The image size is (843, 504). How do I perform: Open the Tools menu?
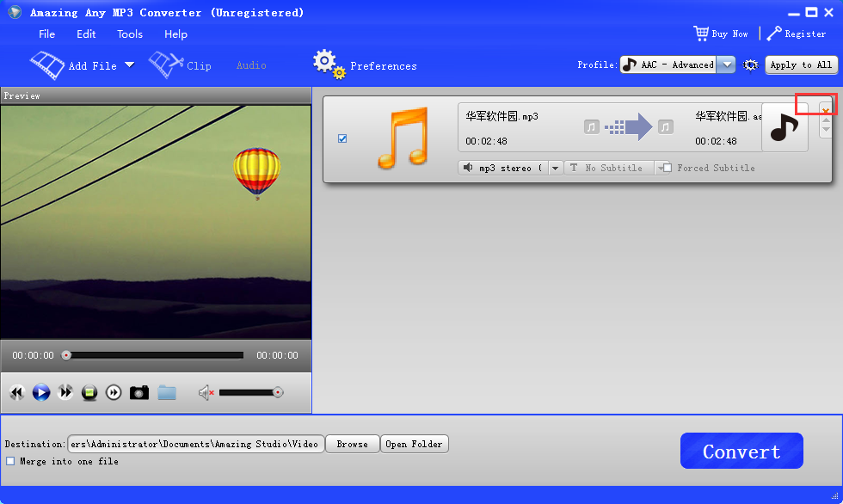(x=129, y=34)
